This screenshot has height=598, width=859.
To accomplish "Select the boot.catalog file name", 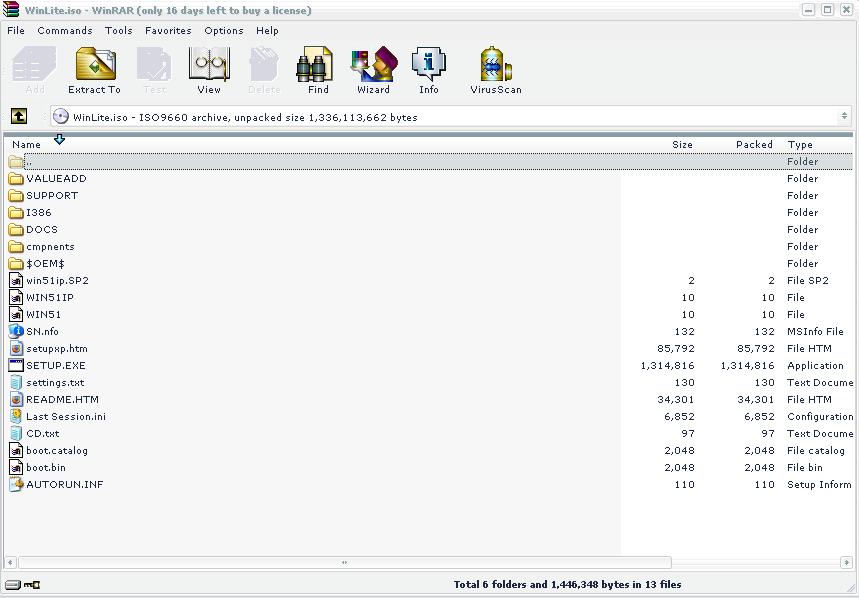I will pos(57,450).
